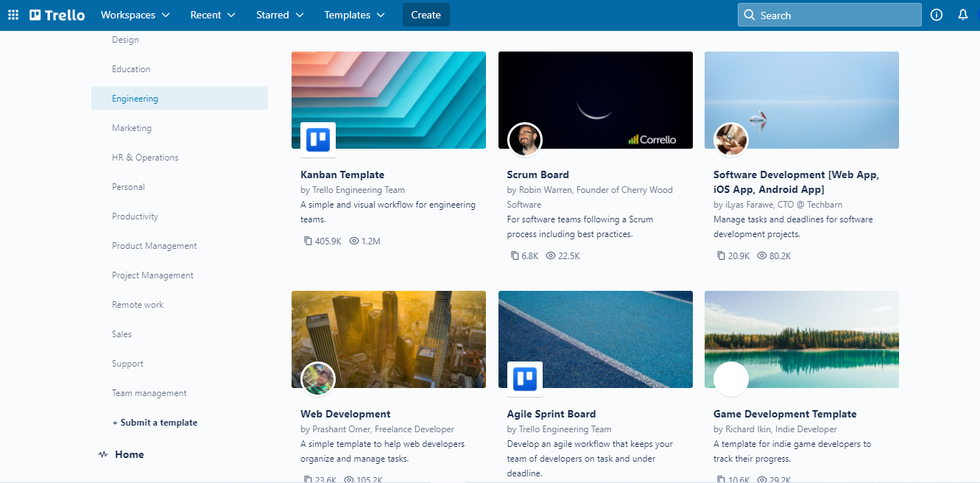Click Prashant Omer's avatar on Web Development
Viewport: 980px width, 483px height.
point(318,378)
